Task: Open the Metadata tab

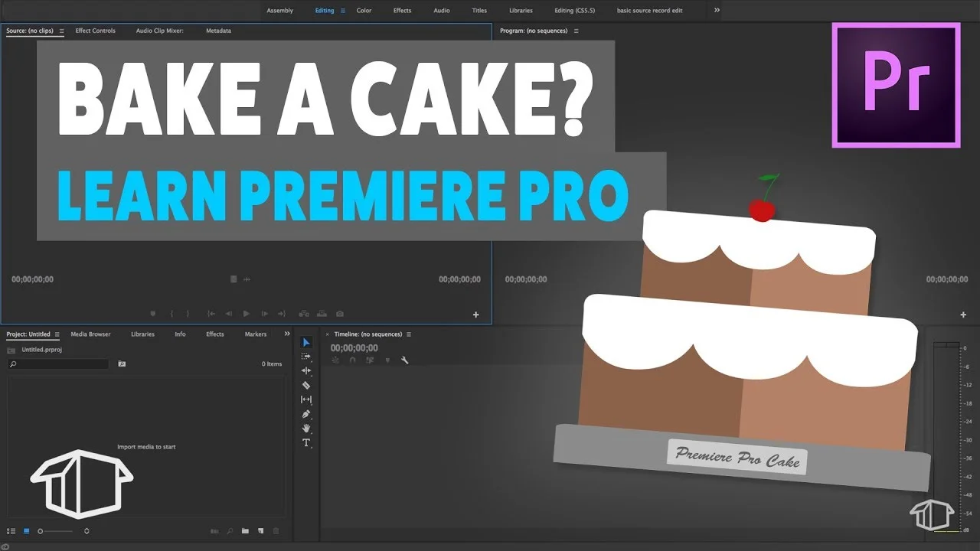Action: (x=218, y=31)
